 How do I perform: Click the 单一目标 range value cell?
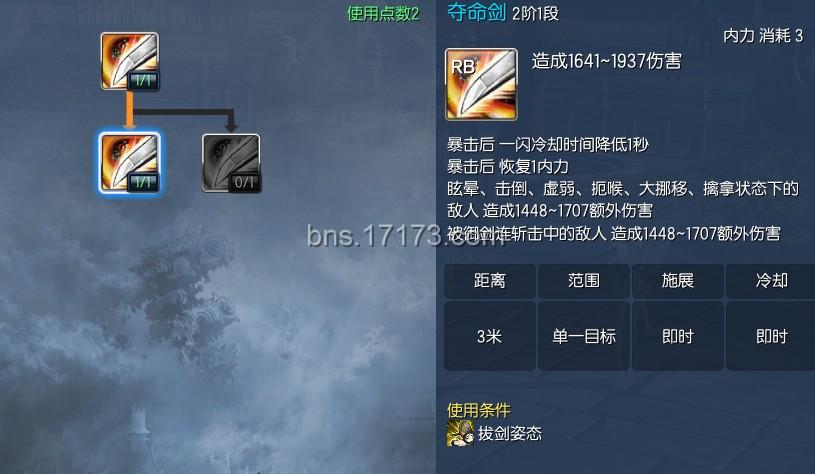(x=584, y=336)
